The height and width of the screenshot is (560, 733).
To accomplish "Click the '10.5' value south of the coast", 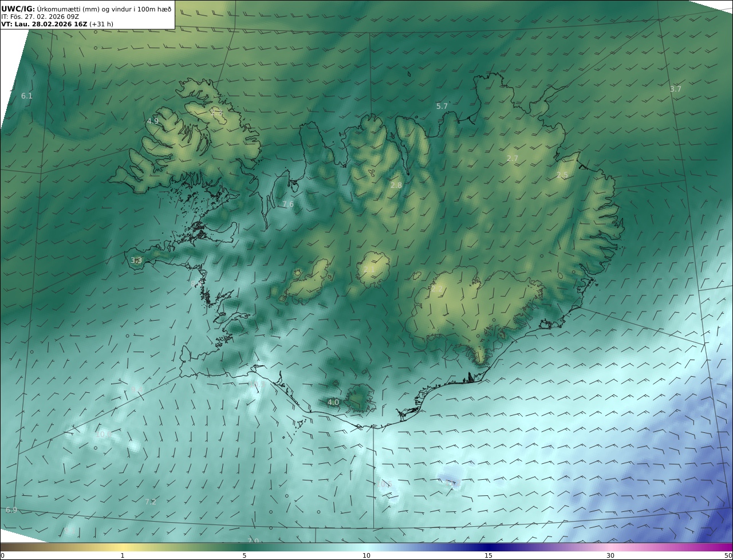I will 384,484.
